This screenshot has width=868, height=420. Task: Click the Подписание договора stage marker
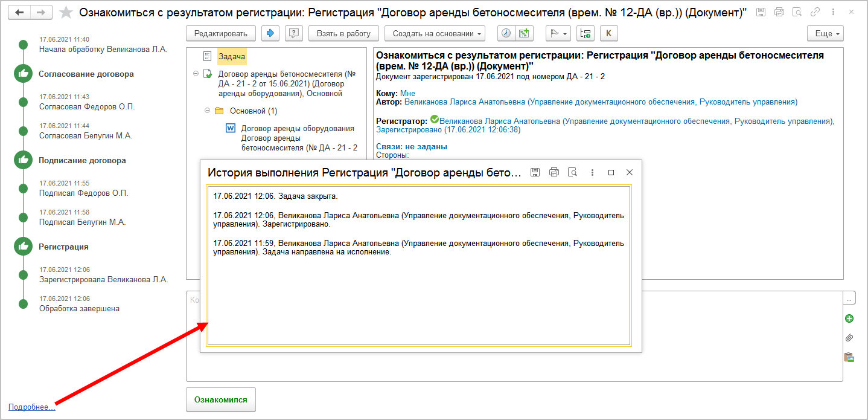23,160
